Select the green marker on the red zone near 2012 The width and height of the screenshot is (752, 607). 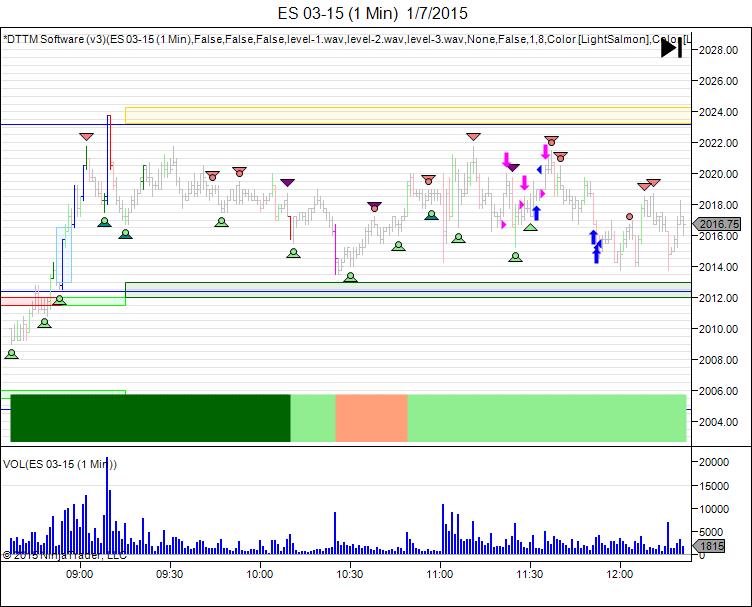59,300
